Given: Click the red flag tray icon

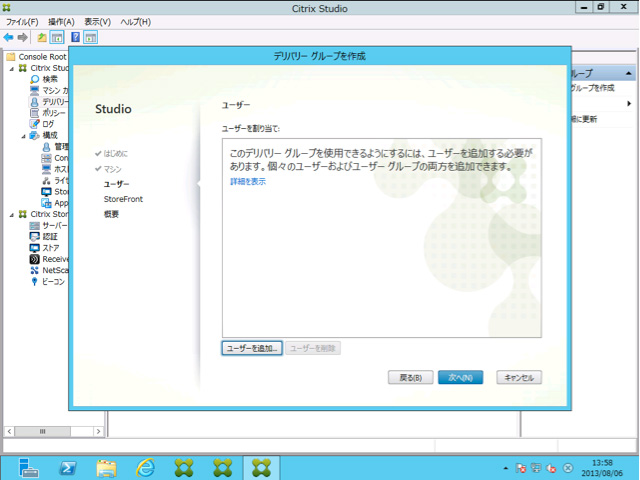Looking at the screenshot, I should [521, 468].
